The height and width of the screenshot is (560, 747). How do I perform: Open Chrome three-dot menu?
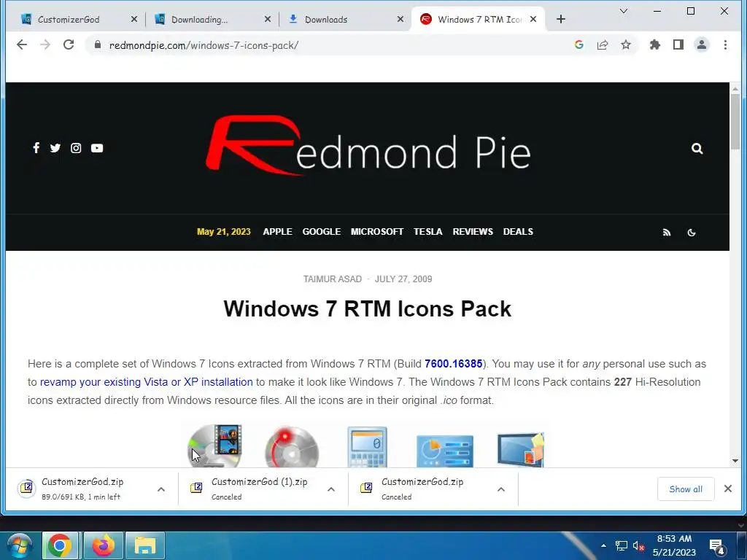(x=725, y=44)
